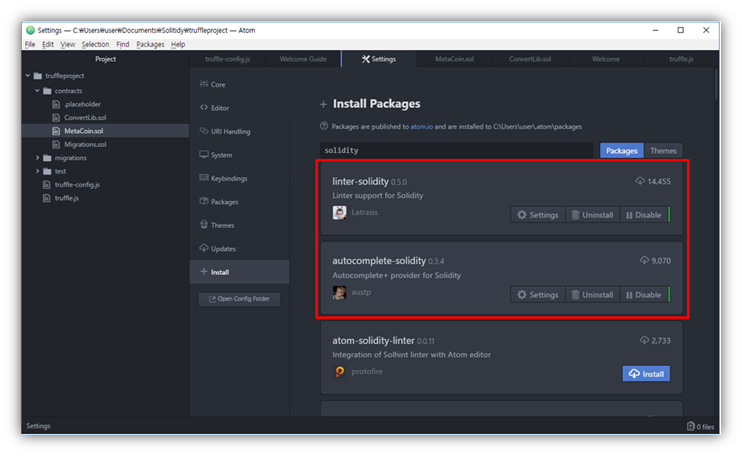This screenshot has height=456, width=742.
Task: Switch to Welcome Guide tab
Action: [303, 59]
